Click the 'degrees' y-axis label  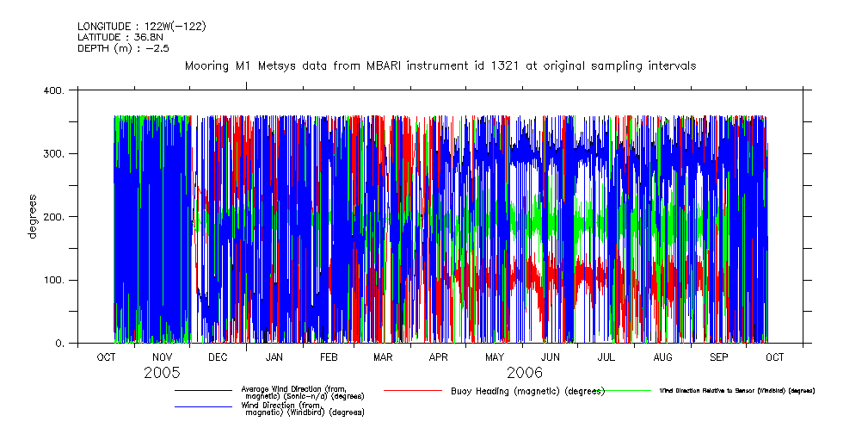point(33,216)
